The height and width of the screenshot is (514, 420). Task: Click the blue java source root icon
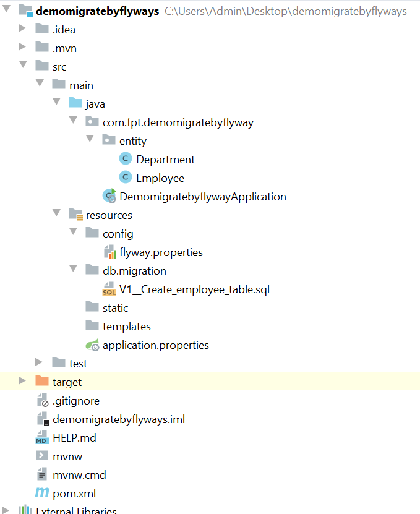pos(75,103)
